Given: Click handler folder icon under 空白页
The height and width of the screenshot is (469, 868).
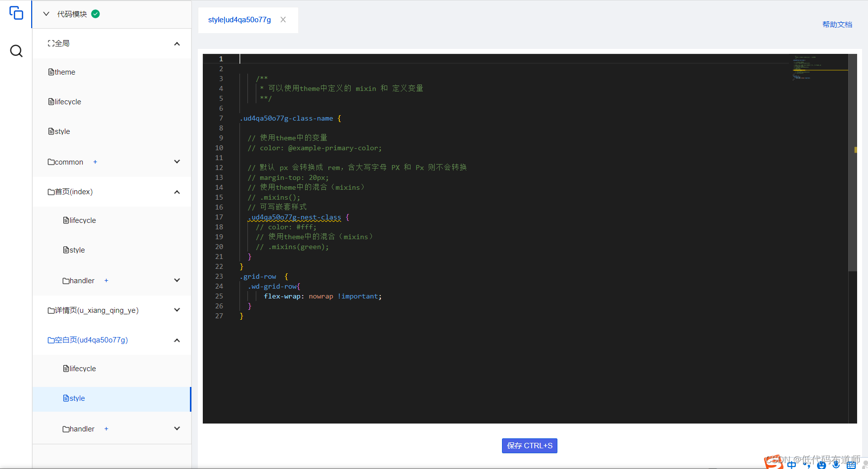Looking at the screenshot, I should tap(66, 429).
